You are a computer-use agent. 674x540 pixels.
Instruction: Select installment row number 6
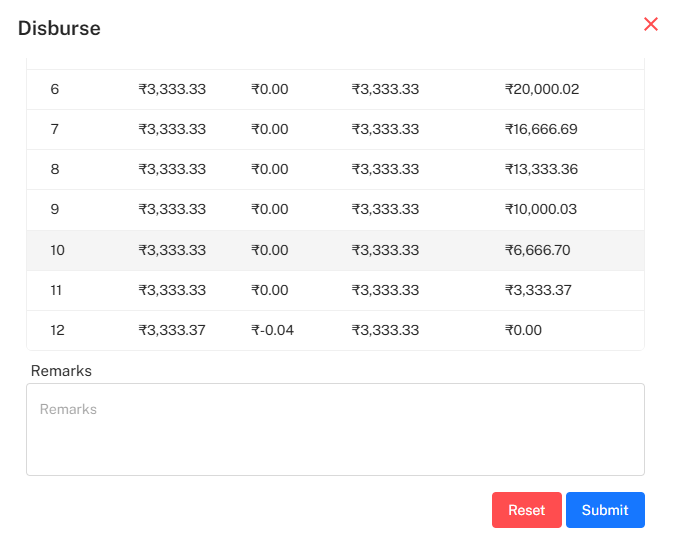tap(55, 89)
